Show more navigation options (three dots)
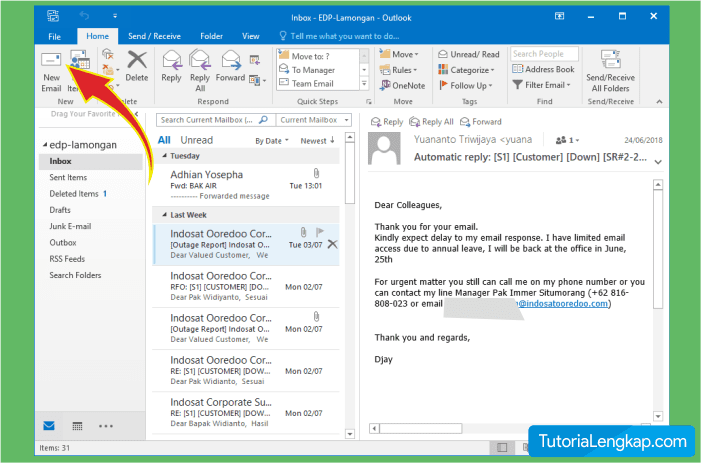The image size is (701, 463). (x=106, y=426)
